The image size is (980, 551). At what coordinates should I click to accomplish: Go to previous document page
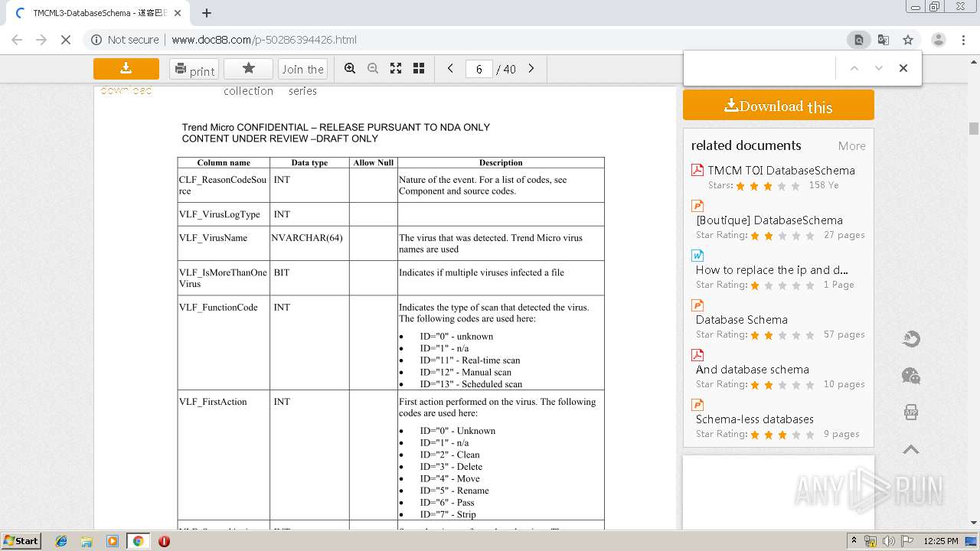tap(450, 69)
